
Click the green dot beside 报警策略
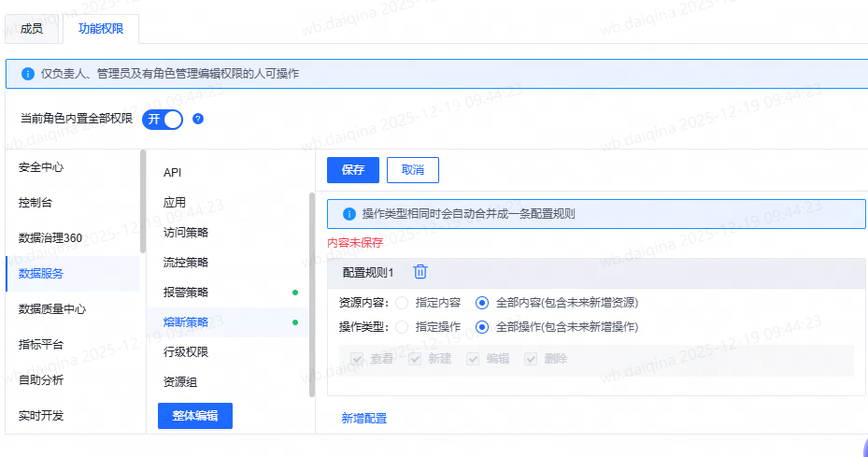(x=295, y=293)
